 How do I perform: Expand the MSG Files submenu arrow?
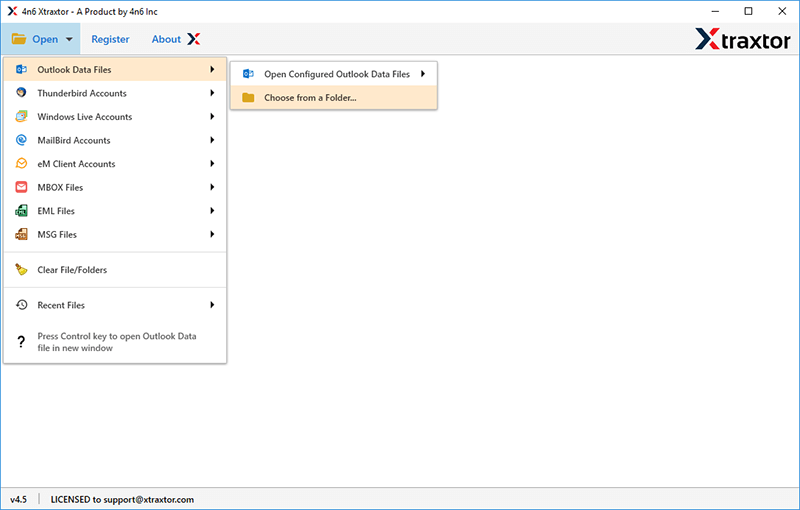click(212, 234)
